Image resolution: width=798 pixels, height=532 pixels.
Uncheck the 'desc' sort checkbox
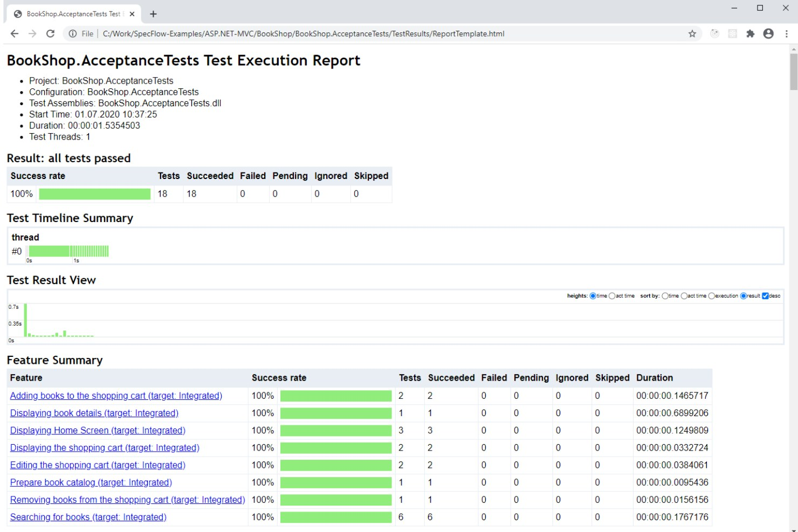(x=765, y=296)
